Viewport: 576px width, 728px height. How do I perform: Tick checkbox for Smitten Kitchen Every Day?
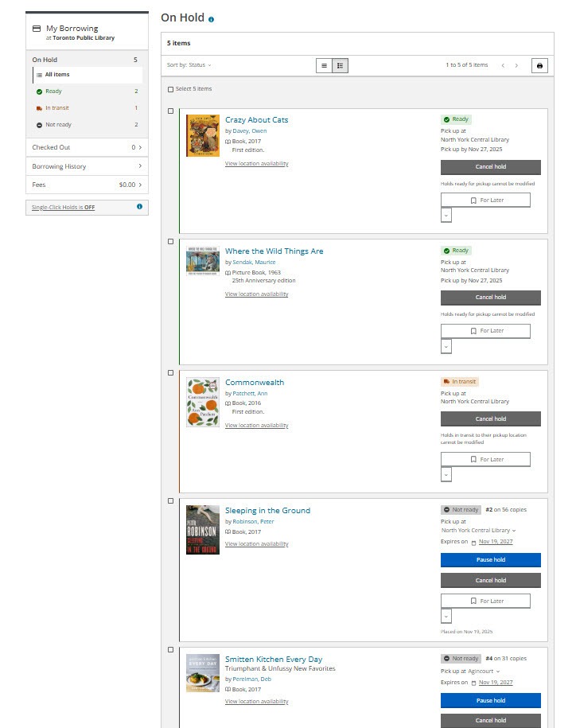click(170, 650)
